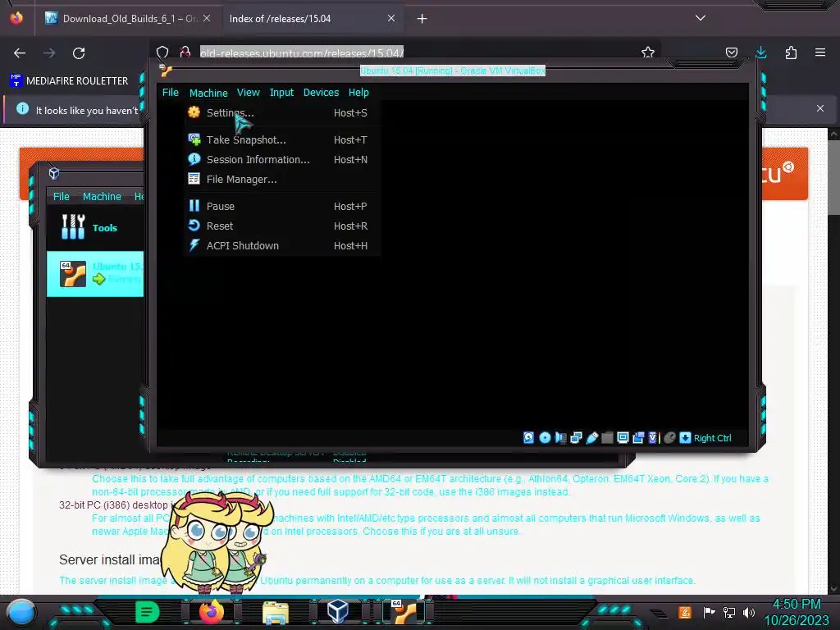Close the Download_Old_Builds_6_1 tab

[x=207, y=18]
